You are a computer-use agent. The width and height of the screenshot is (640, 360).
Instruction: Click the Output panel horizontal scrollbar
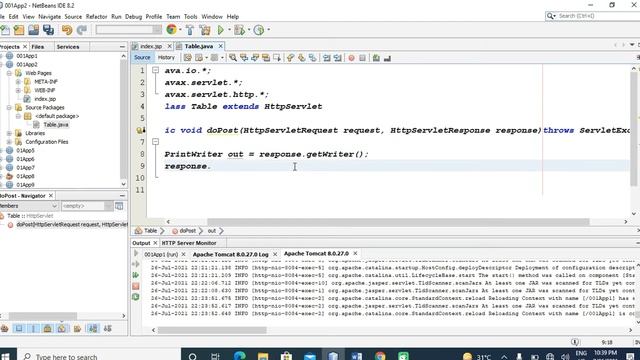pos(212,330)
